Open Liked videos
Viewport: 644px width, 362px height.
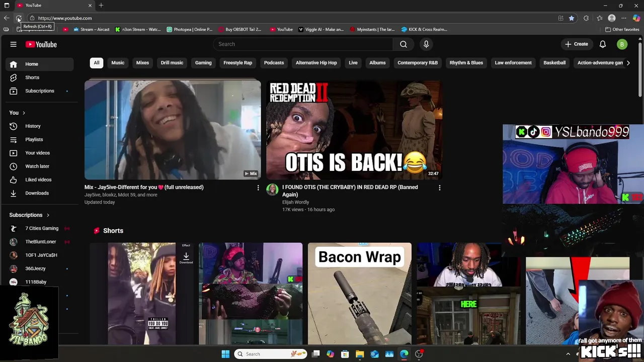pos(40,179)
